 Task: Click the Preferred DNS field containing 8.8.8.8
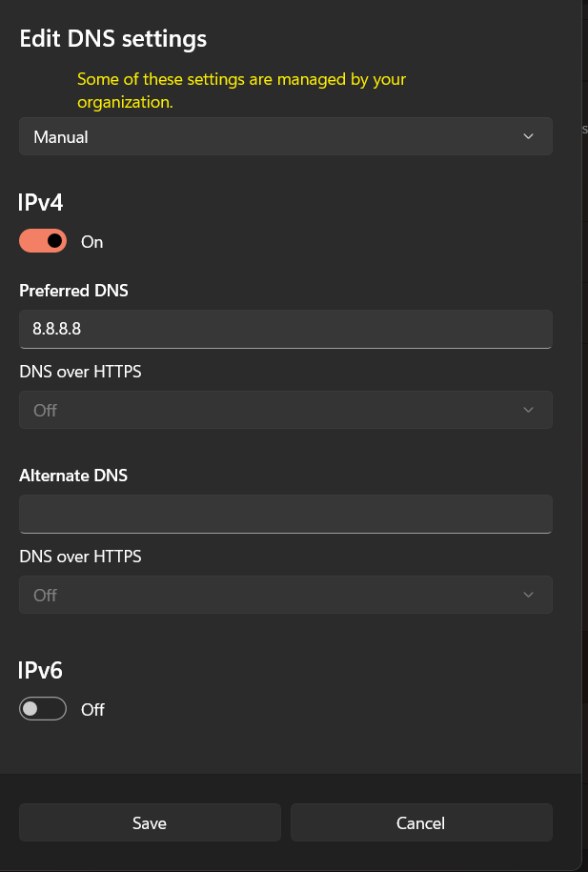click(x=285, y=329)
